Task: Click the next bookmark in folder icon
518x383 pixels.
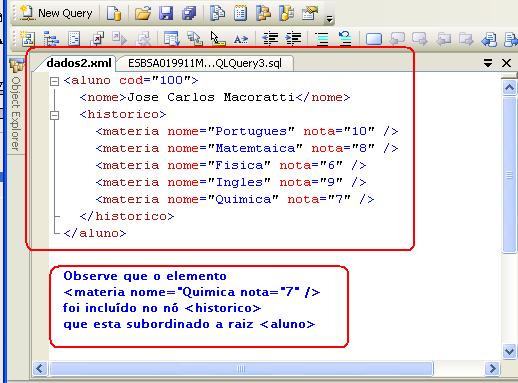Action: click(466, 39)
